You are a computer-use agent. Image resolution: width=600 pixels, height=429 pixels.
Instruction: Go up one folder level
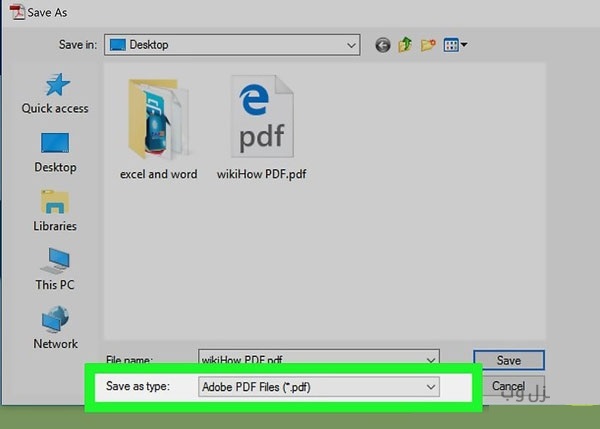(x=404, y=45)
